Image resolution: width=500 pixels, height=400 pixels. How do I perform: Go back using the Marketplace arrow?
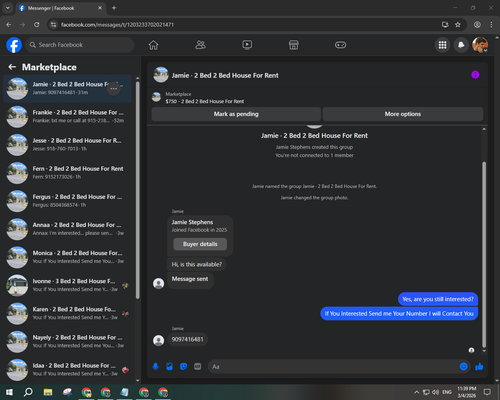pyautogui.click(x=12, y=67)
